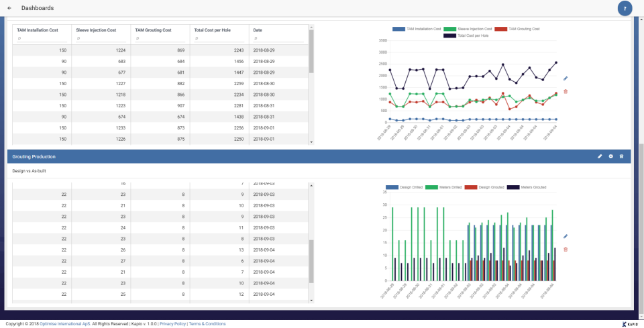Image resolution: width=644 pixels, height=328 pixels.
Task: Delete the cost line chart with trash icon
Action: (x=566, y=91)
